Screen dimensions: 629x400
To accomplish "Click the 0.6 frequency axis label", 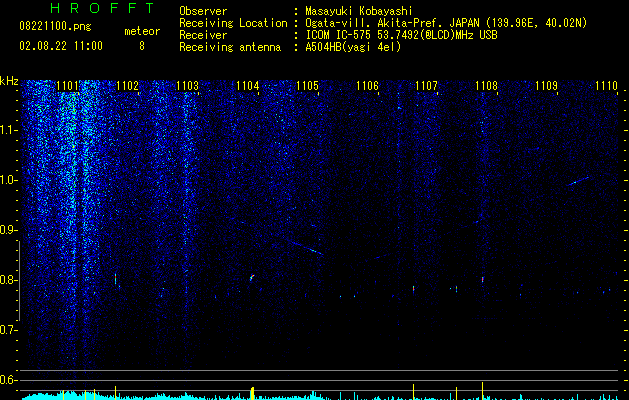I will pyautogui.click(x=8, y=380).
